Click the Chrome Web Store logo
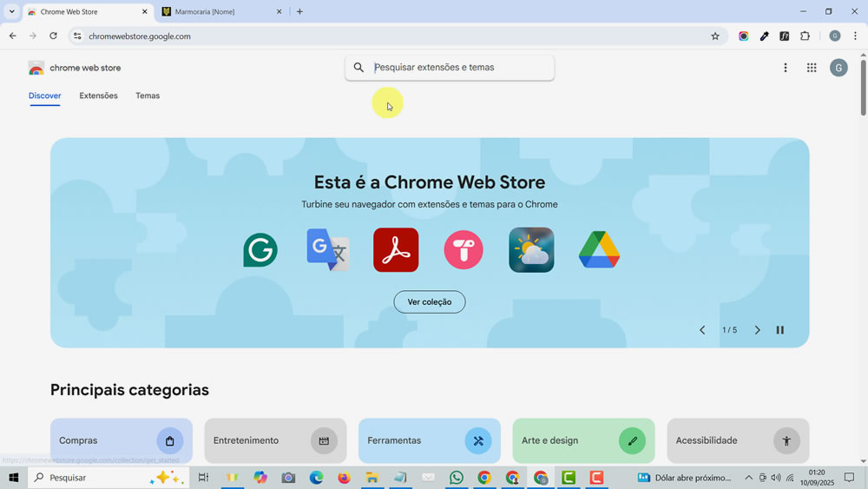868x489 pixels. click(36, 68)
